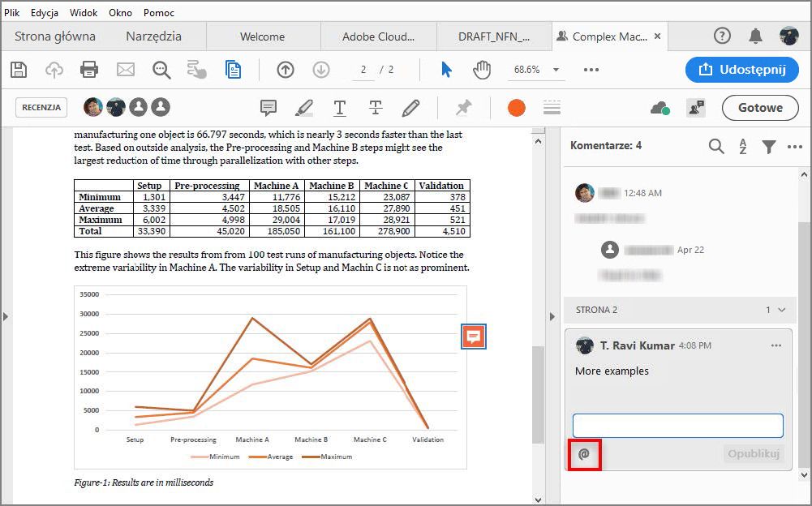Click the previous page up arrow

tap(286, 70)
